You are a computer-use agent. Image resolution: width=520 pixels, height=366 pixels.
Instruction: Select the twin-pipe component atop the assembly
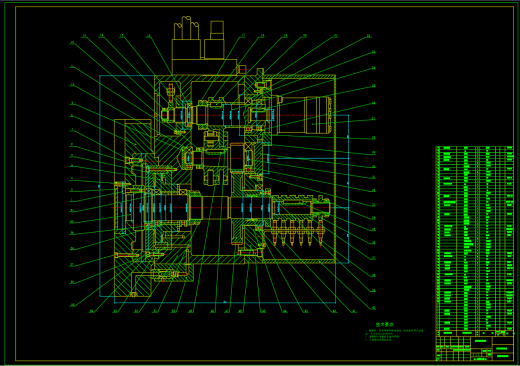[x=187, y=38]
